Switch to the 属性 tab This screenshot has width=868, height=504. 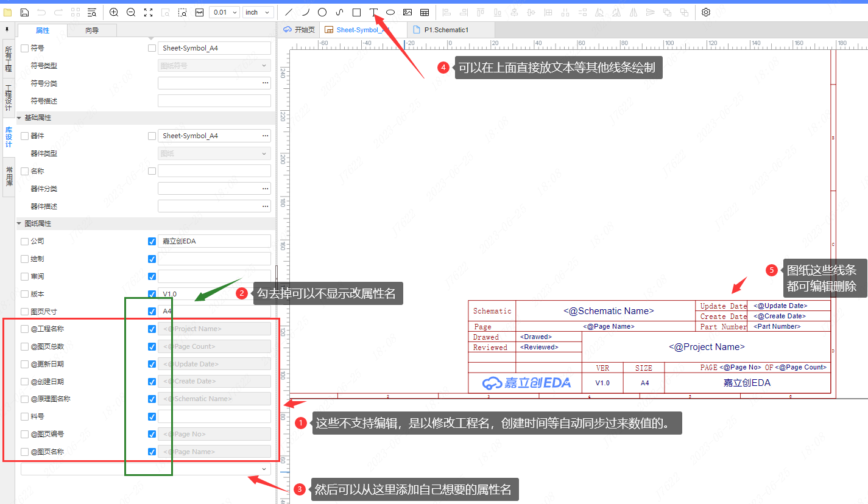[x=43, y=30]
